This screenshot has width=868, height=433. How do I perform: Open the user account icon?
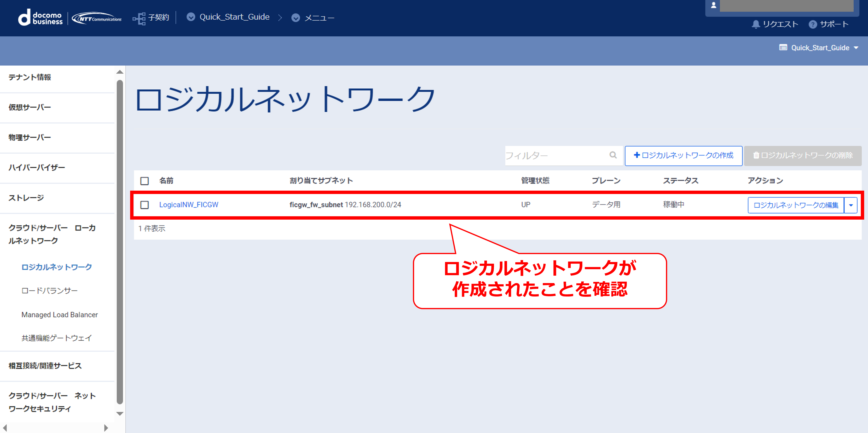coord(713,5)
